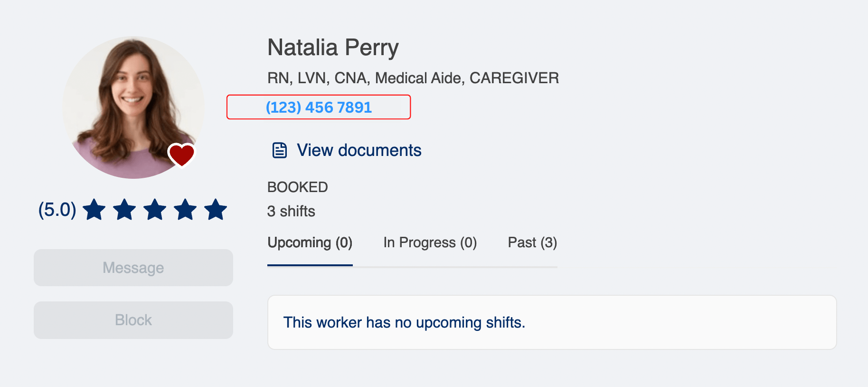Click the document icon beside View documents
Screen dimensions: 868x387
point(279,150)
